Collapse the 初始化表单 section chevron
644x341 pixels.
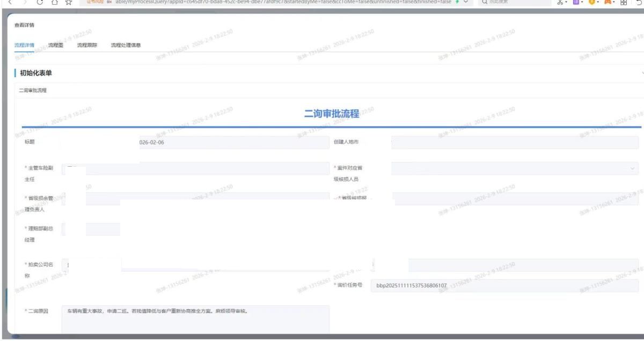pyautogui.click(x=642, y=73)
